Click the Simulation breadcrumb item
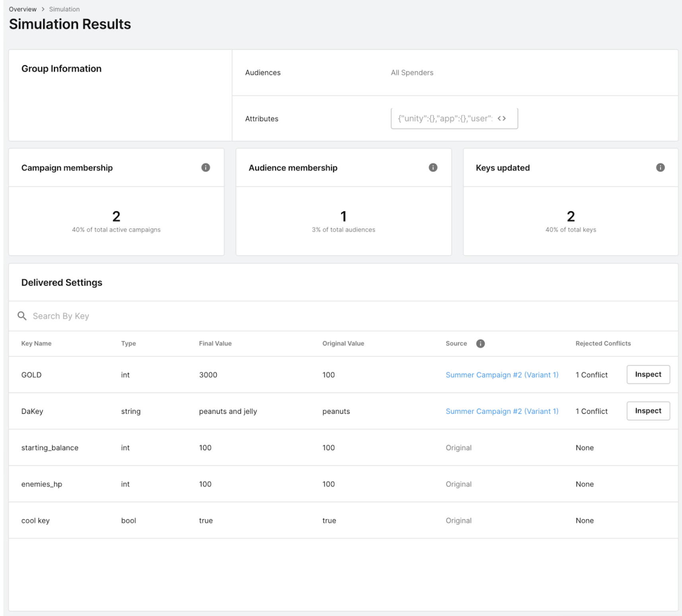Viewport: 682px width, 616px height. (64, 9)
